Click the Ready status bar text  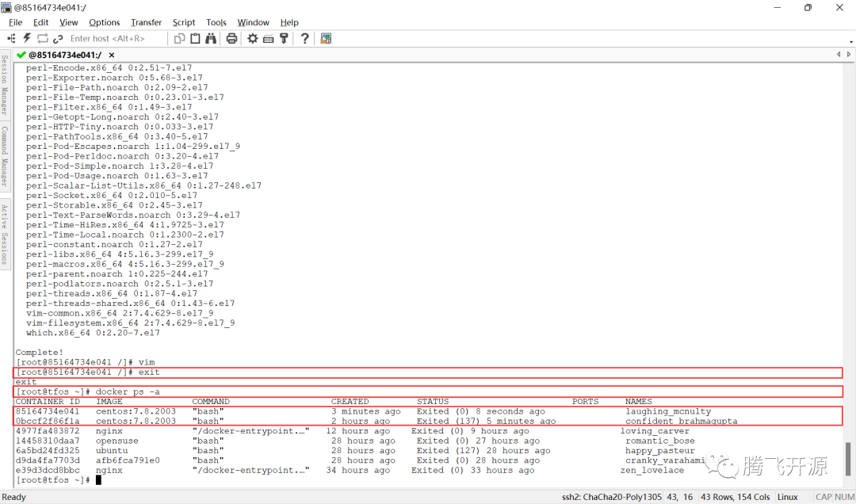pos(14,497)
